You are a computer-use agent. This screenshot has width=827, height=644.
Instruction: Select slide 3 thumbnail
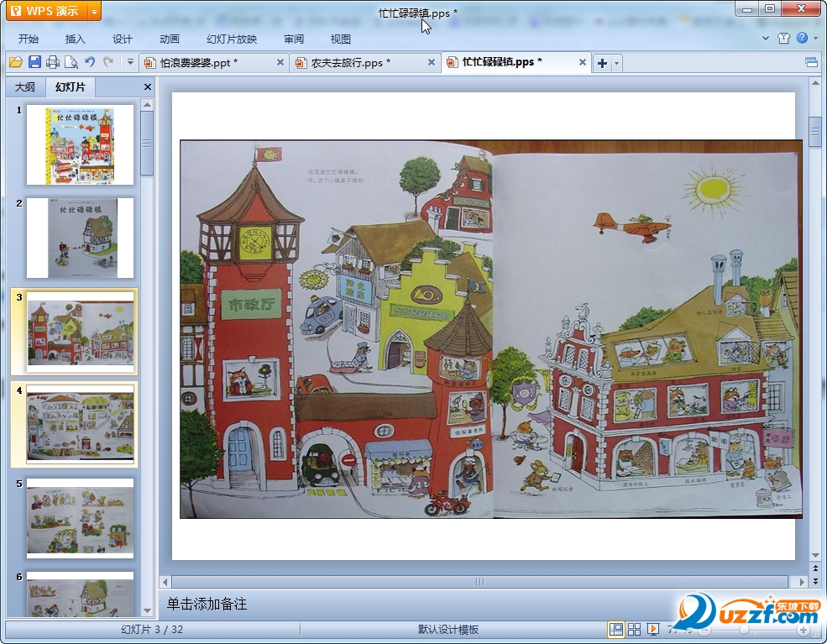click(x=80, y=332)
